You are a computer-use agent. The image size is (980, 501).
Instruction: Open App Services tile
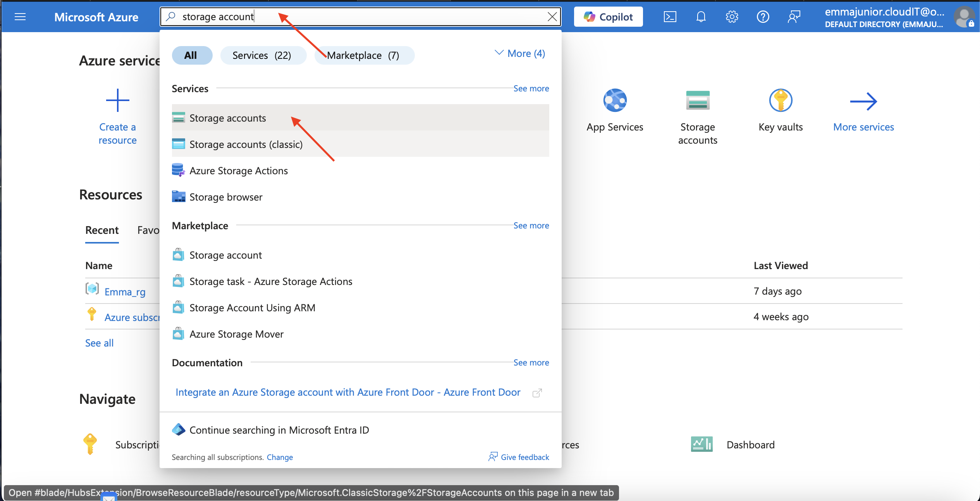pos(615,111)
